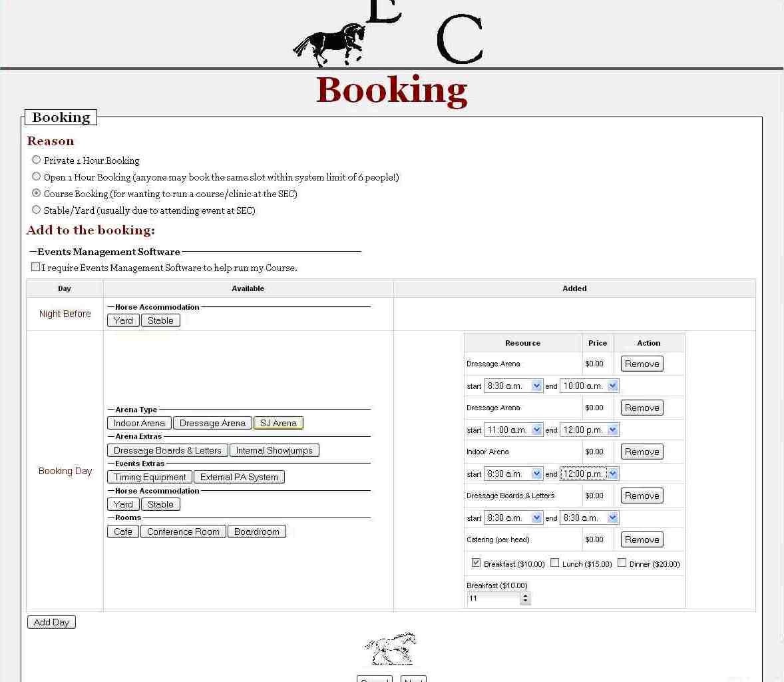Remove the Indoor Arena resource
The image size is (784, 682).
[642, 452]
